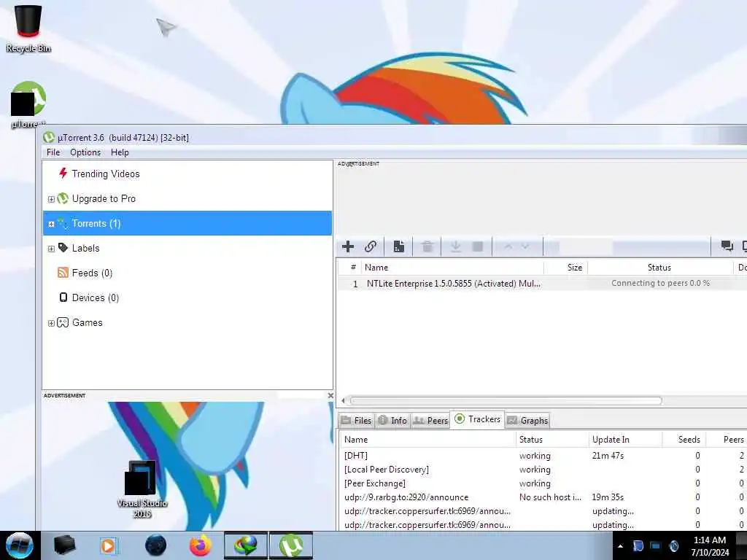The image size is (747, 560).
Task: Switch to the Info tab
Action: coord(392,421)
